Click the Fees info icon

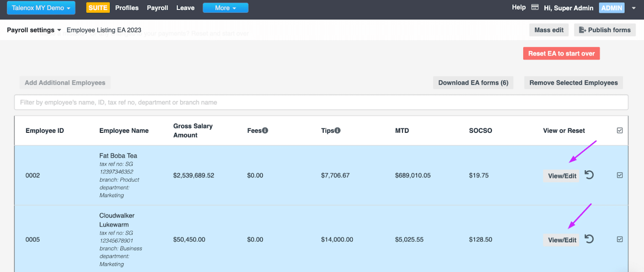(x=265, y=130)
